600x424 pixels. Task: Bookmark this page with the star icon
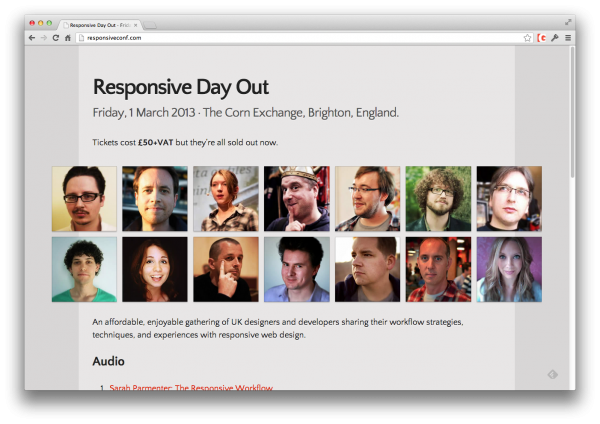527,38
